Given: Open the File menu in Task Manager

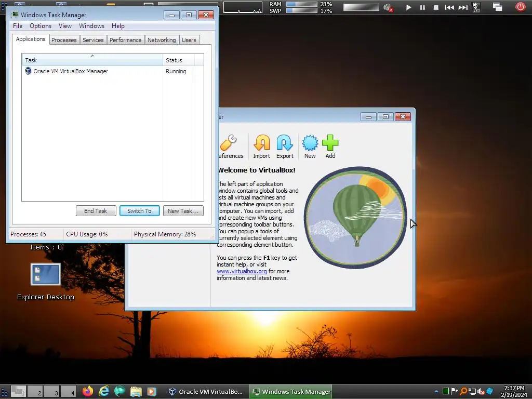Looking at the screenshot, I should [x=18, y=26].
